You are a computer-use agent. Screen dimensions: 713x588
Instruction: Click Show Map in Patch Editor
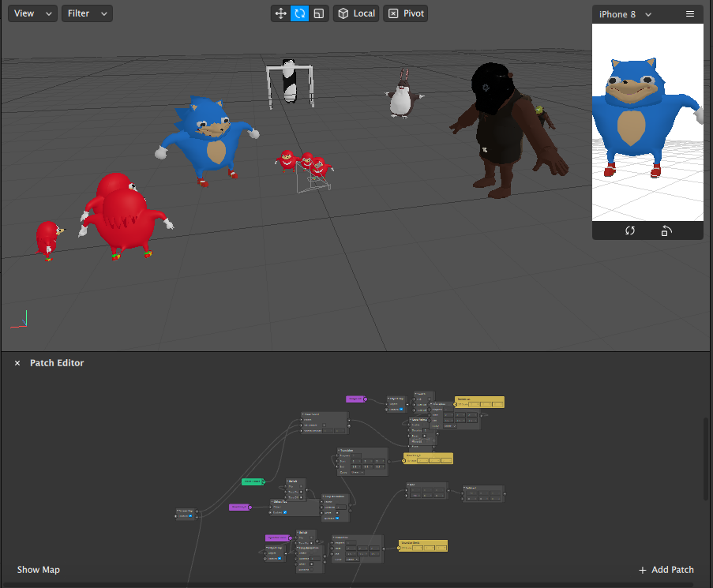pos(38,569)
